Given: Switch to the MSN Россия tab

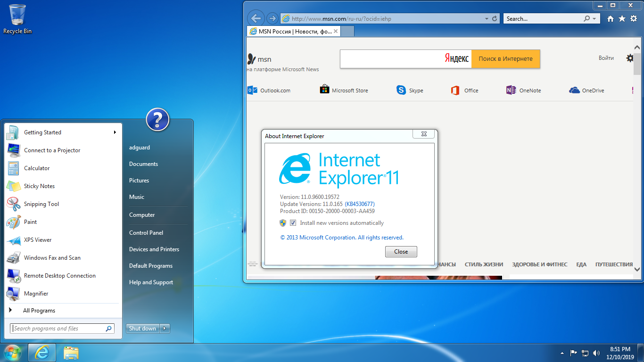Looking at the screenshot, I should 293,32.
